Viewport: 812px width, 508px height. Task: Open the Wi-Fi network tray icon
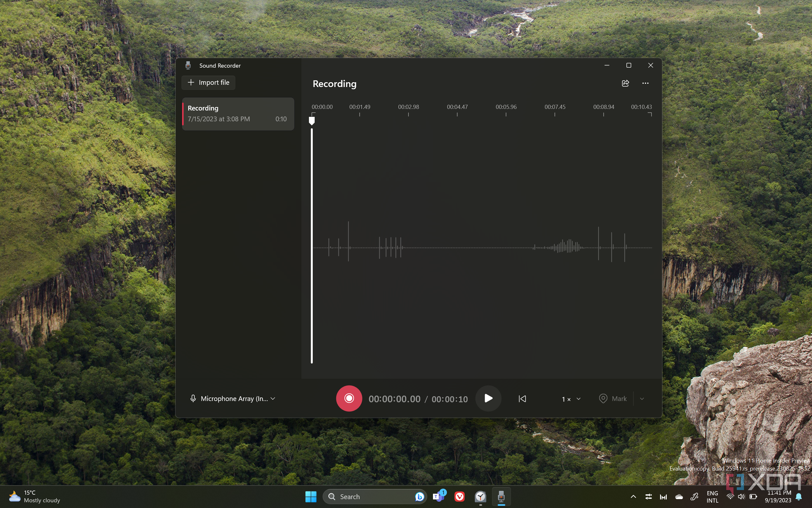pyautogui.click(x=730, y=497)
